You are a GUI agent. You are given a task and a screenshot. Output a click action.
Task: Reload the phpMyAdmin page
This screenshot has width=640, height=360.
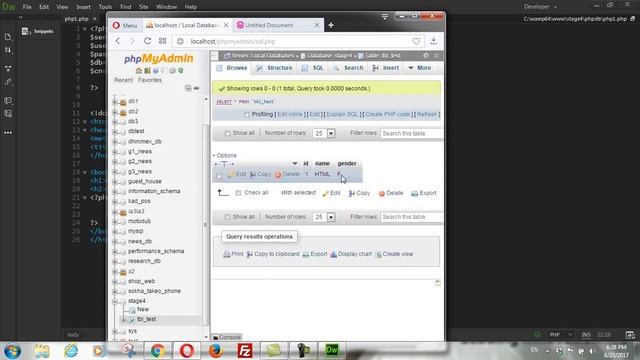click(147, 41)
